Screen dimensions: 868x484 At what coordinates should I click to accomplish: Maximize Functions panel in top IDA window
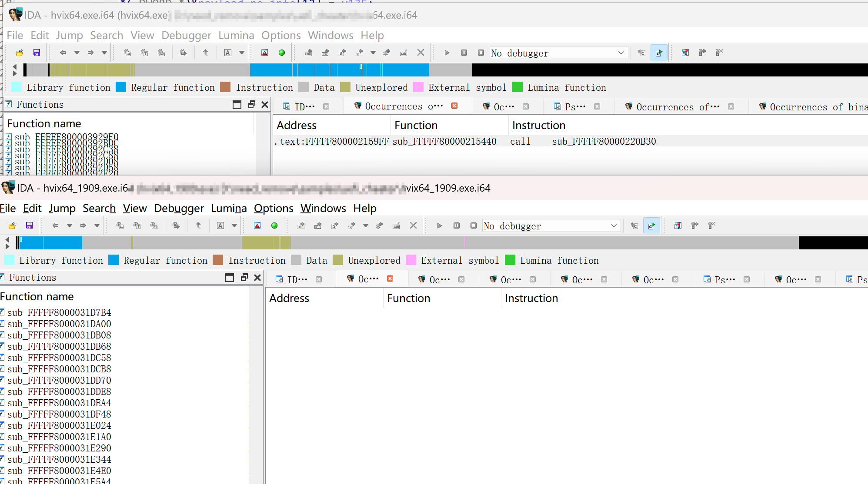click(237, 105)
